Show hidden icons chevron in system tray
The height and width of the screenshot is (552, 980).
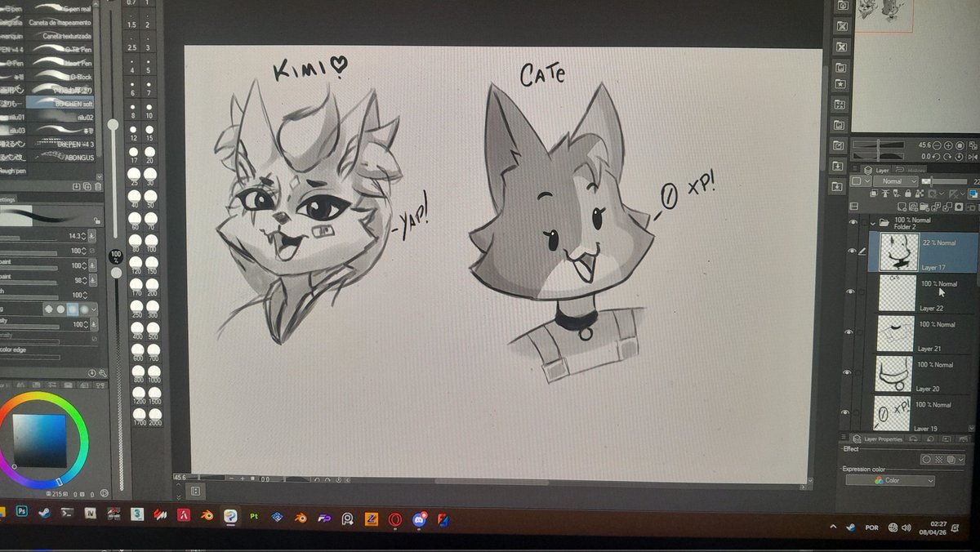(833, 527)
